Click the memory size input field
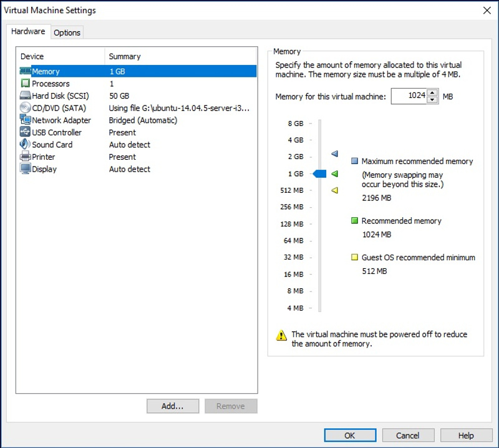 pos(409,96)
